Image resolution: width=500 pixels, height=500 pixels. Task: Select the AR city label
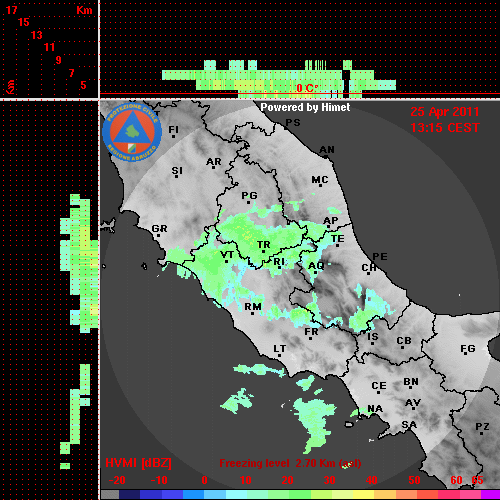214,162
